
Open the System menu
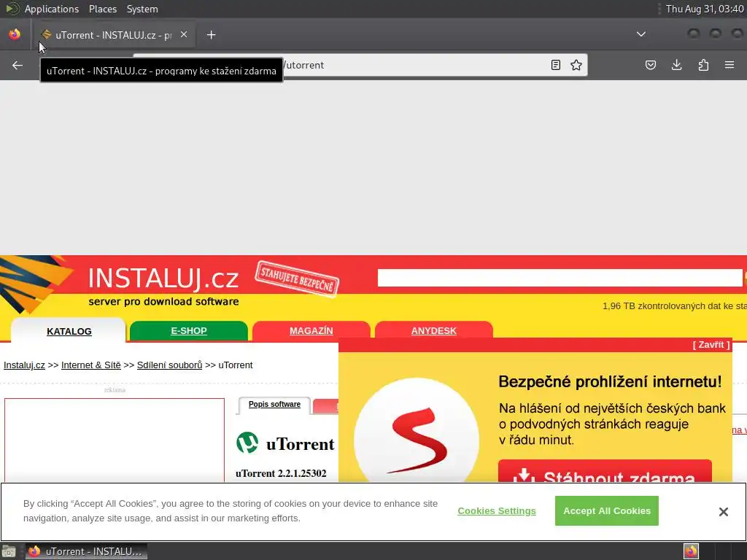[x=142, y=9]
